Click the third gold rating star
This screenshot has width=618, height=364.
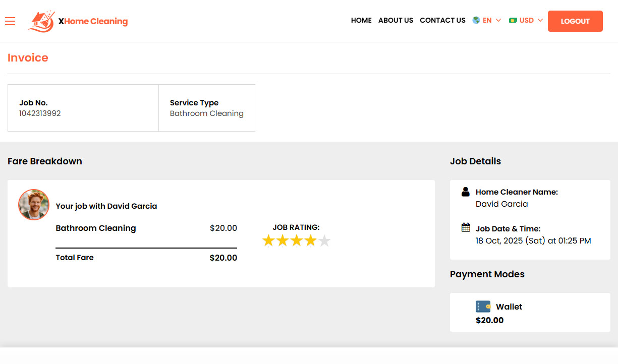point(297,240)
